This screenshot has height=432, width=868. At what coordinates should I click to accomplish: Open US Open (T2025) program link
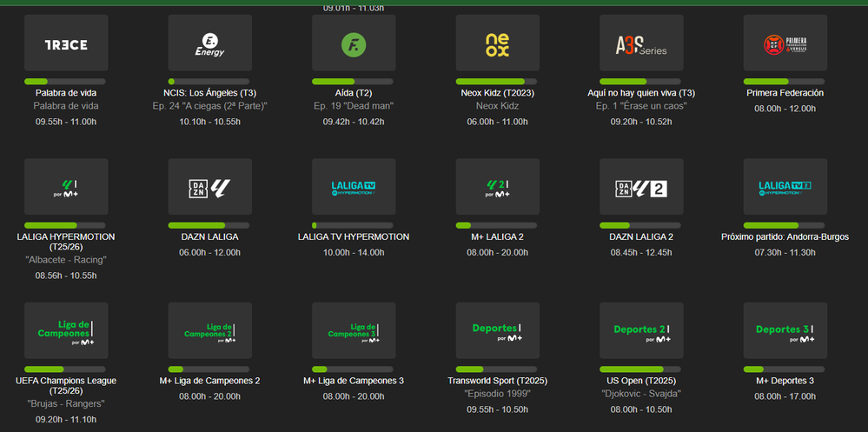tap(641, 381)
